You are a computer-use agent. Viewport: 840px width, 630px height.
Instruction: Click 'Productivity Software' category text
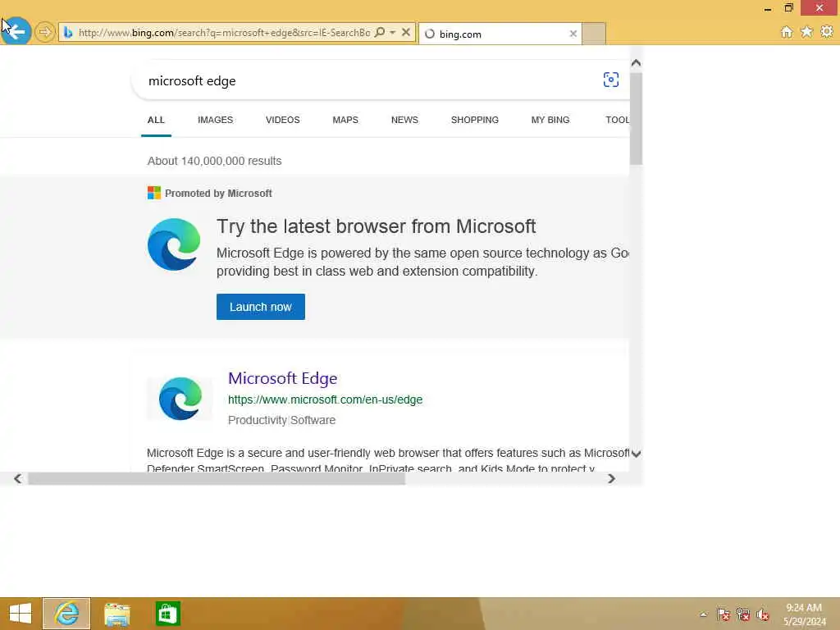click(282, 420)
